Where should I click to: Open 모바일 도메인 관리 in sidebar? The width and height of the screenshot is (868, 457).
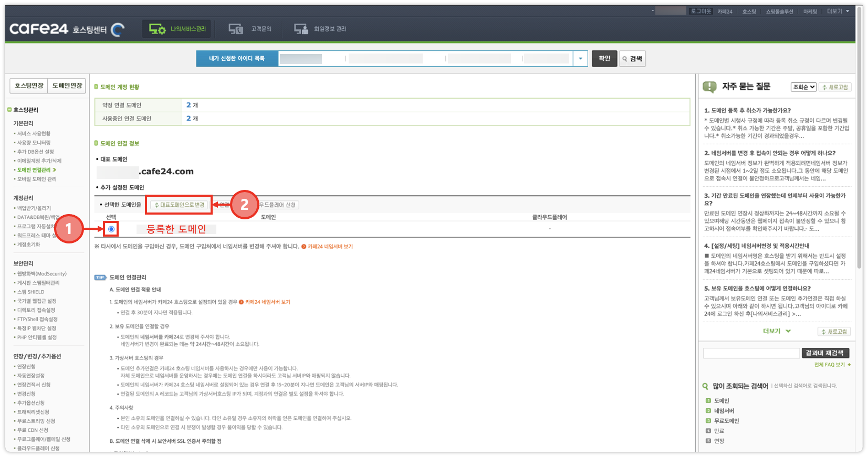point(36,179)
